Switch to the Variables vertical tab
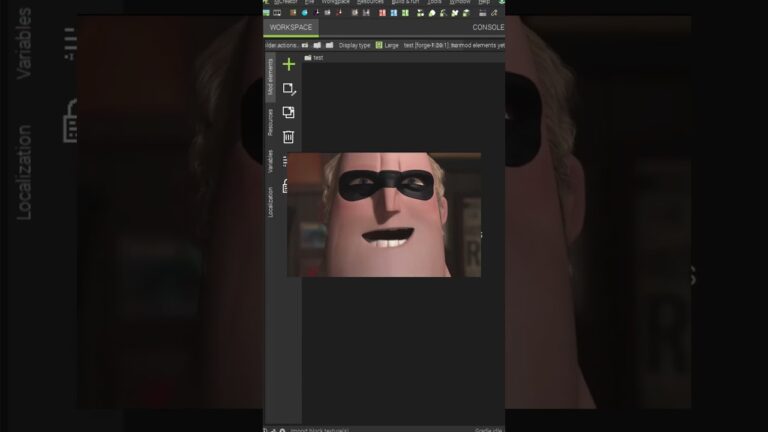This screenshot has height=432, width=768. coord(270,161)
